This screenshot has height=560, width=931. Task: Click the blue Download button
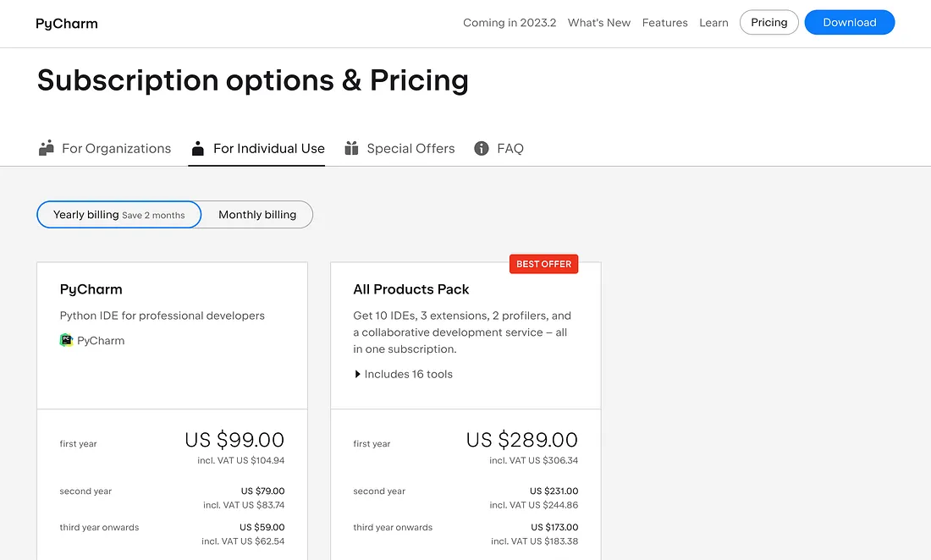click(x=849, y=23)
